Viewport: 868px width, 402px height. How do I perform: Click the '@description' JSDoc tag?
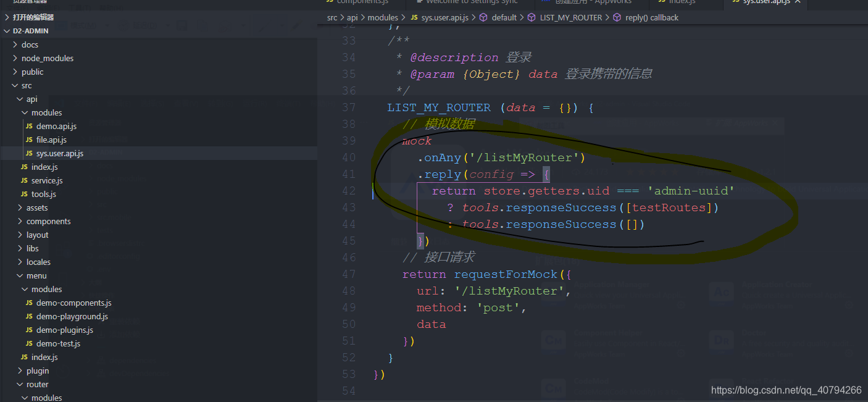click(454, 57)
